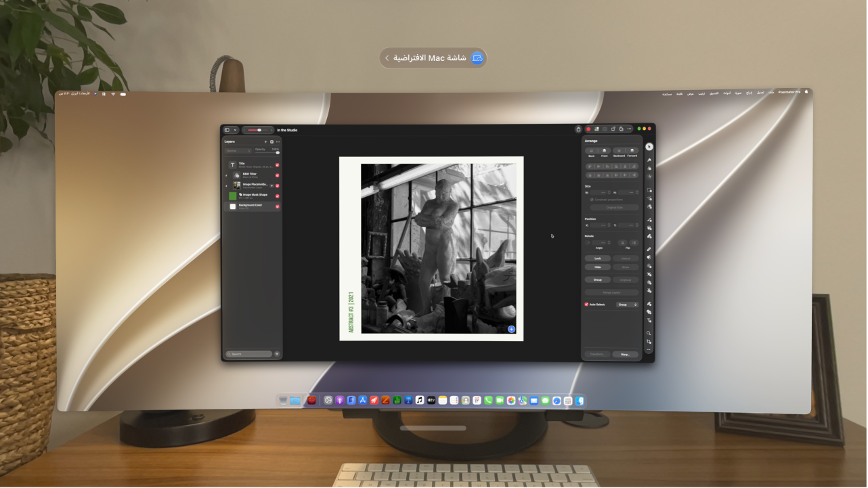
Task: Select the Arrange tool at top of toolbar
Action: pos(649,147)
